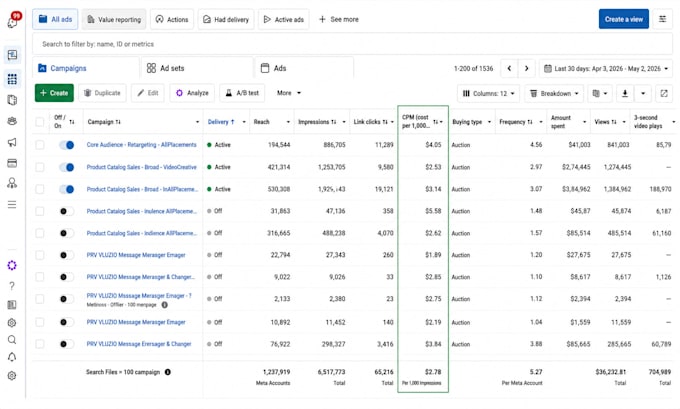Click the export download icon

(625, 93)
